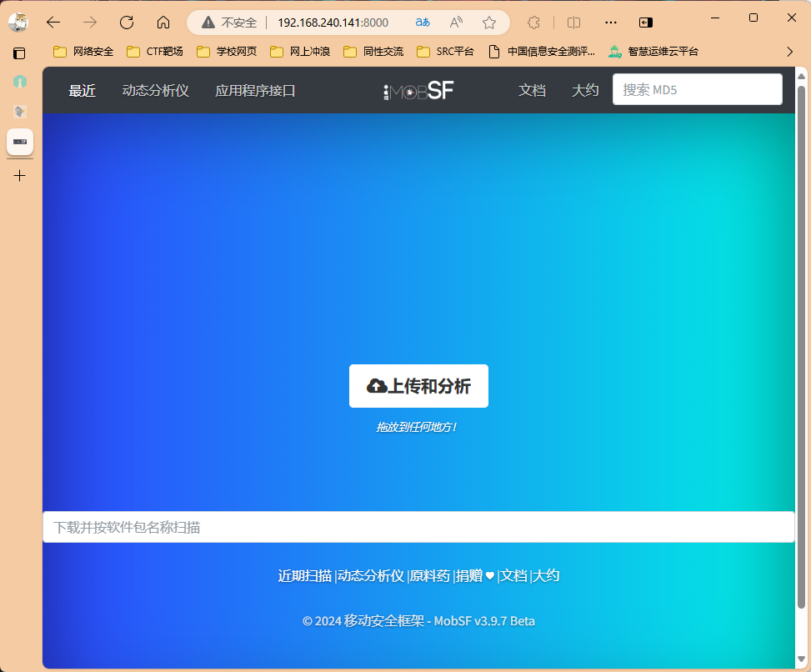The height and width of the screenshot is (672, 811).
Task: Open 最近 in the MobSF navbar
Action: [83, 91]
